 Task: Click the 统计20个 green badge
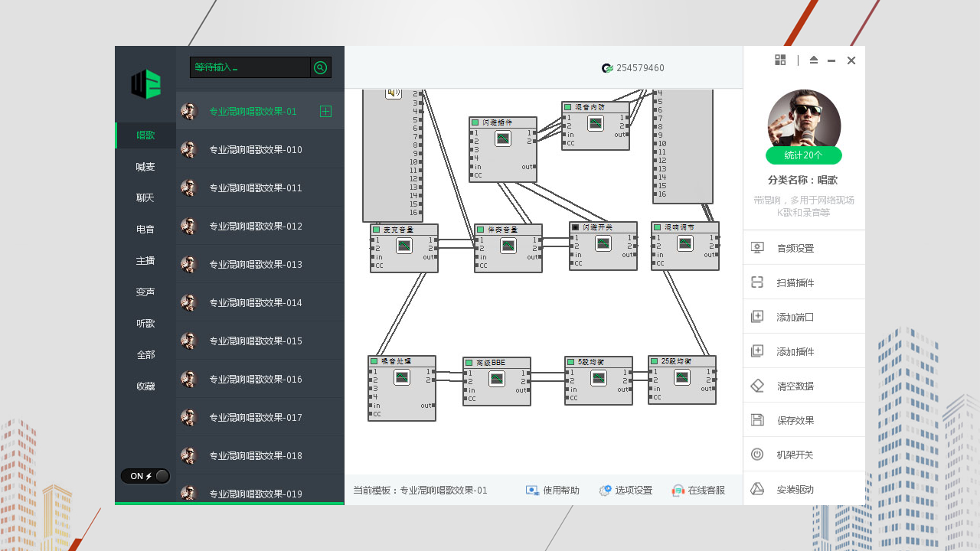click(x=803, y=155)
